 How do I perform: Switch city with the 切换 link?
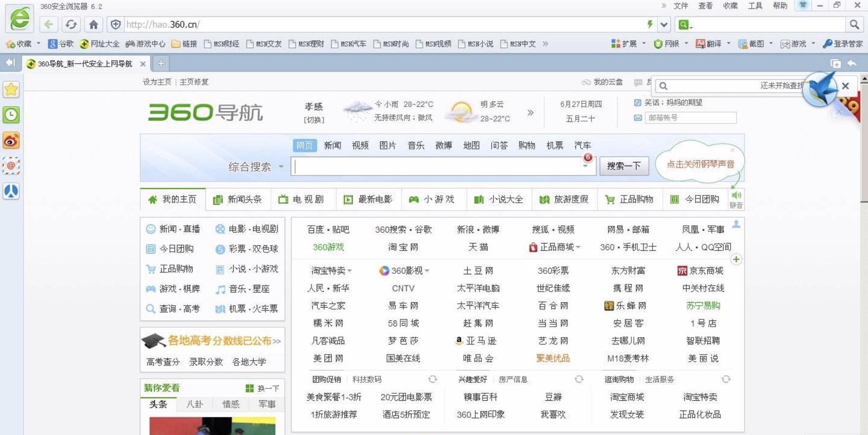[x=314, y=120]
